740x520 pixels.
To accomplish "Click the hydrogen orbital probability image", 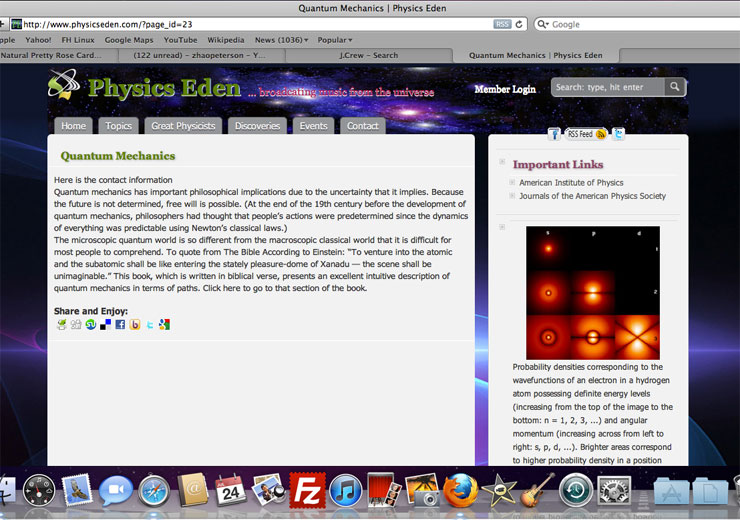I will [x=593, y=293].
